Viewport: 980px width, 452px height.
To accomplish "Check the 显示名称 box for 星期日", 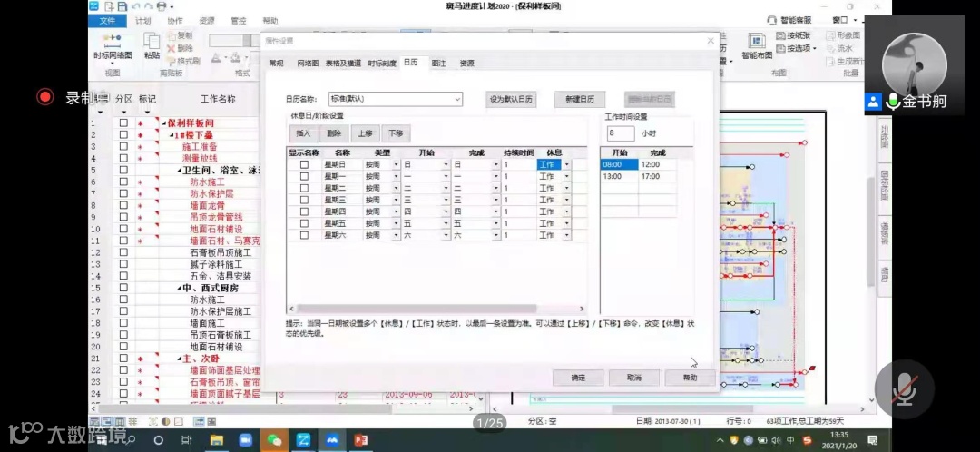I will 304,164.
